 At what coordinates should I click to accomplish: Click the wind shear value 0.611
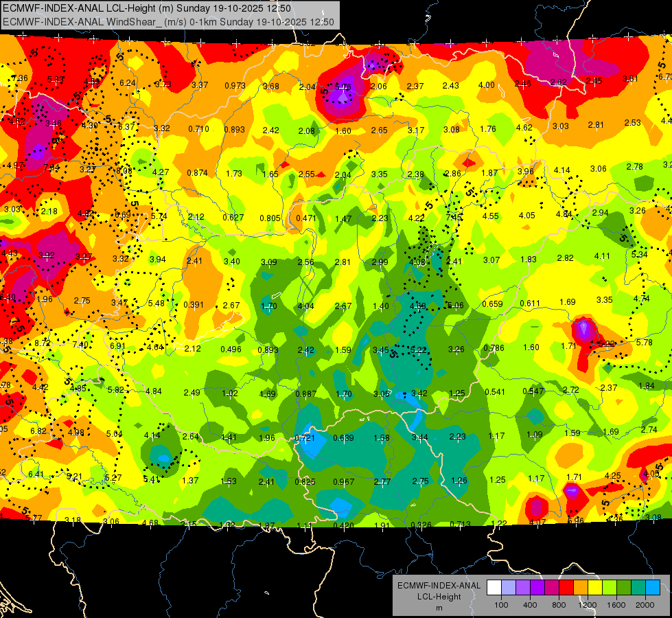tap(530, 304)
